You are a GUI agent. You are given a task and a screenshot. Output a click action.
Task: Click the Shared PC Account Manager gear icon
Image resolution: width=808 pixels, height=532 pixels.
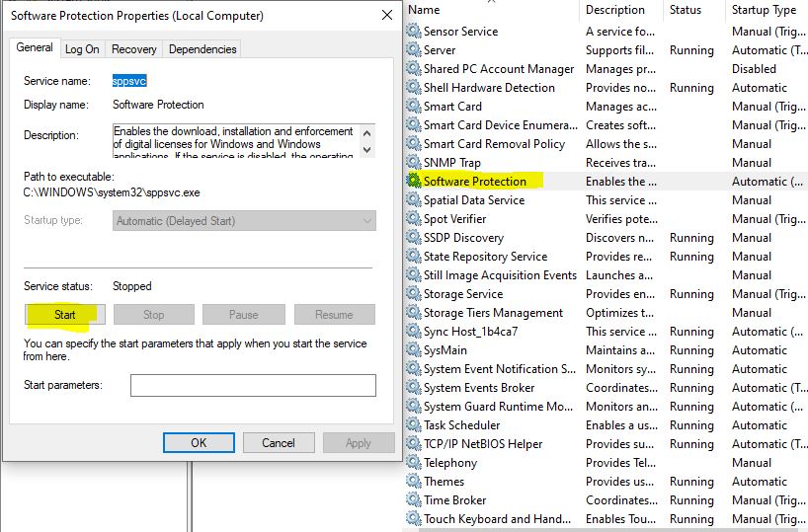pyautogui.click(x=414, y=68)
